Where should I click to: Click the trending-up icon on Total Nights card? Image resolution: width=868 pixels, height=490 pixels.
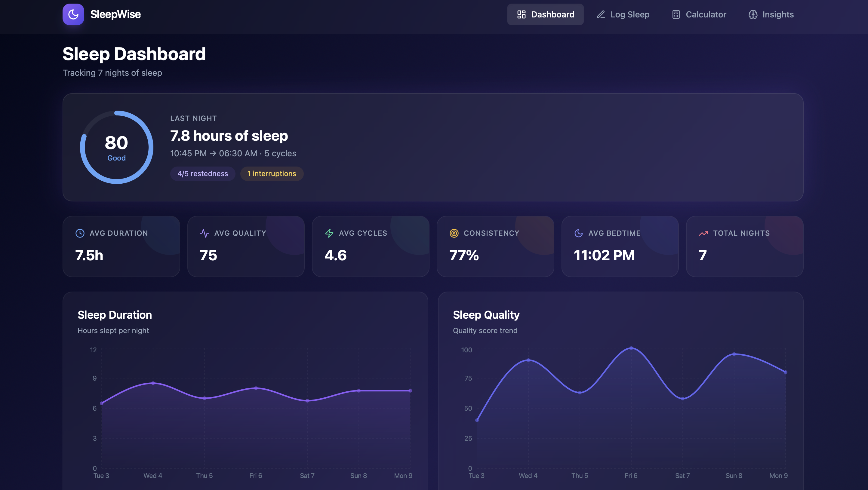(703, 233)
